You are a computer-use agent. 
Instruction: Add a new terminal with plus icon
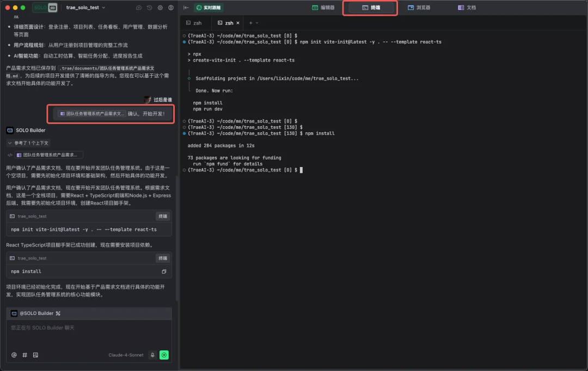pos(250,23)
